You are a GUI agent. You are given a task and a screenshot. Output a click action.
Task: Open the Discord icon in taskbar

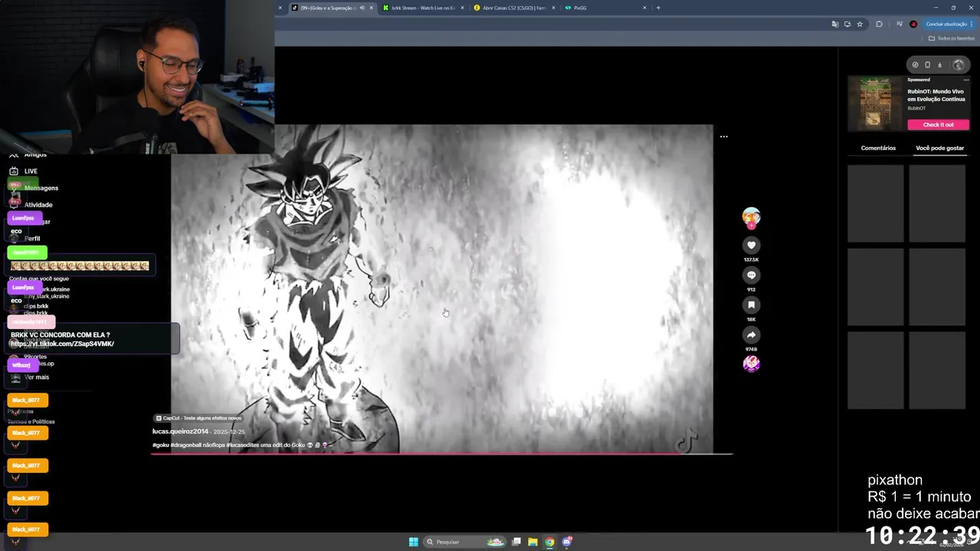click(x=567, y=542)
